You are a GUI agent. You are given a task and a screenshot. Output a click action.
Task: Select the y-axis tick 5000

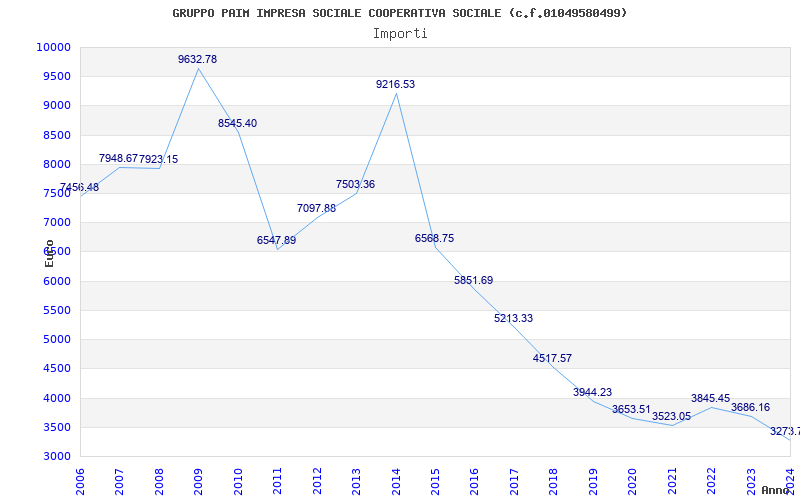pyautogui.click(x=56, y=339)
